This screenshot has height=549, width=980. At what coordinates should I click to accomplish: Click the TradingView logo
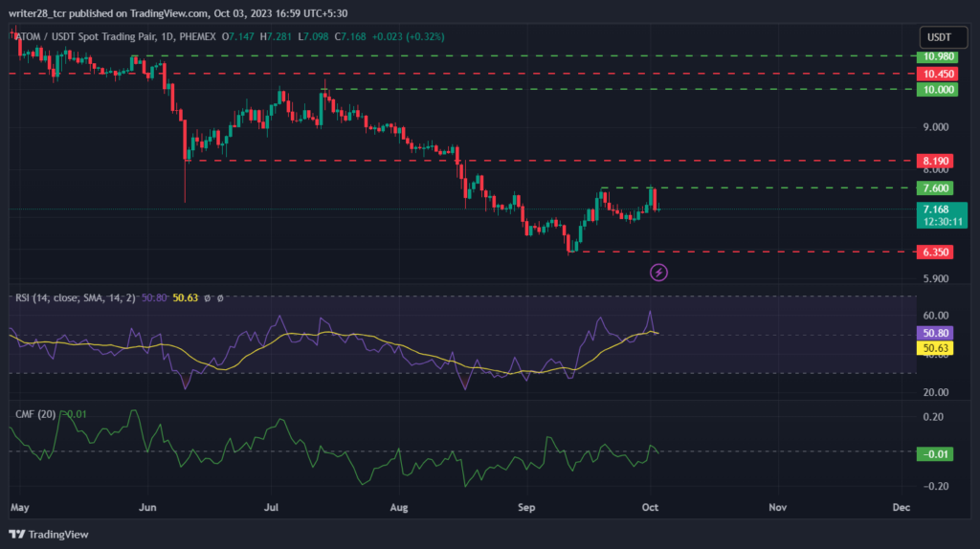pyautogui.click(x=49, y=535)
